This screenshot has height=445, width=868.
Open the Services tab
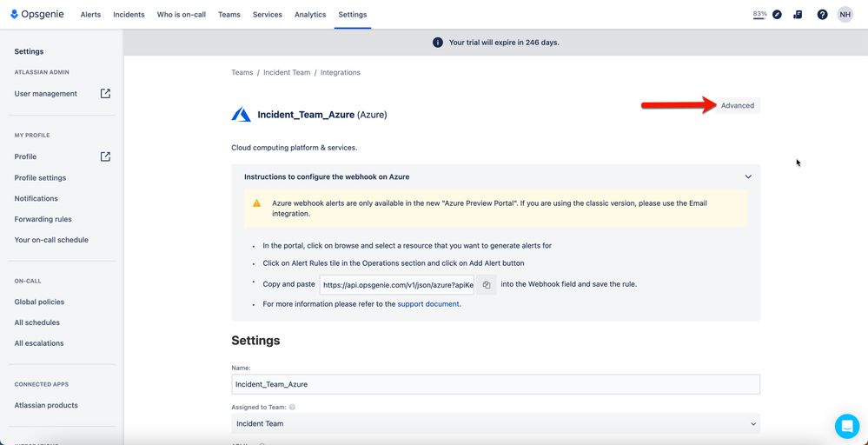pyautogui.click(x=268, y=15)
